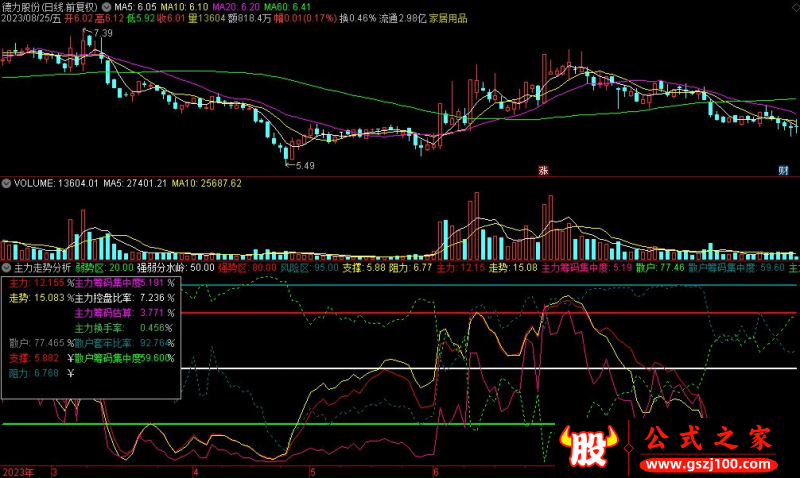800x478 pixels.
Task: Click the 强弱分水岭: 50.00 label
Action: (x=176, y=268)
